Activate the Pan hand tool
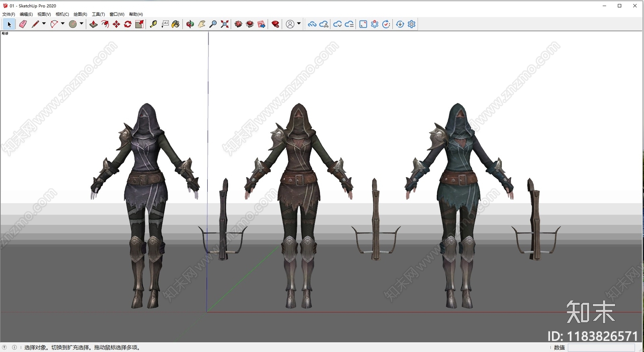Viewport: 644px width, 352px height. (202, 25)
